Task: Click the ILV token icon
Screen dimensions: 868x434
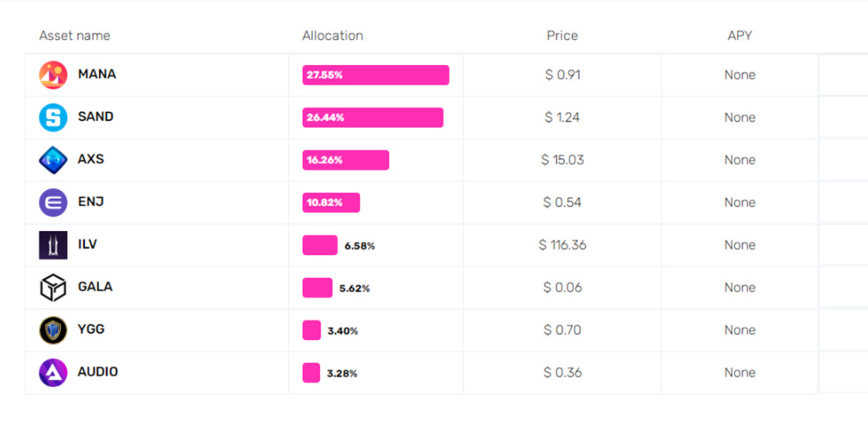Action: tap(53, 245)
